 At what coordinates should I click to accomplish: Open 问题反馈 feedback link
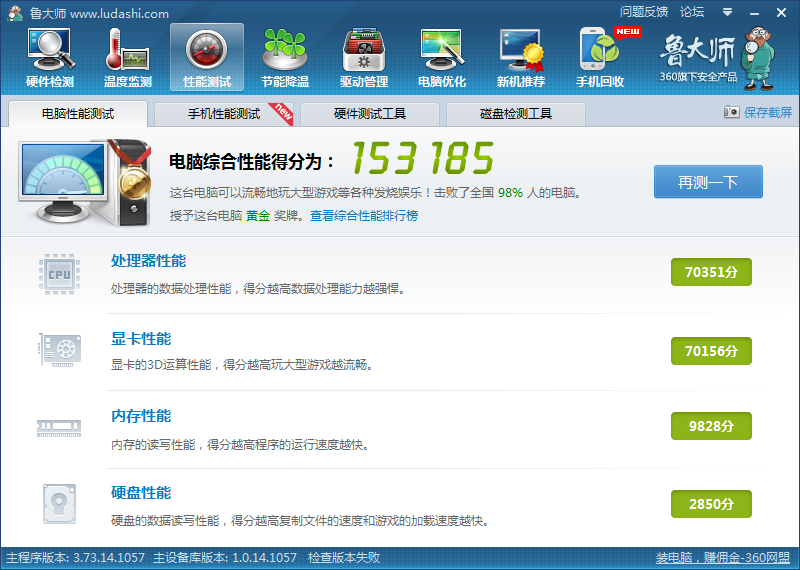644,12
